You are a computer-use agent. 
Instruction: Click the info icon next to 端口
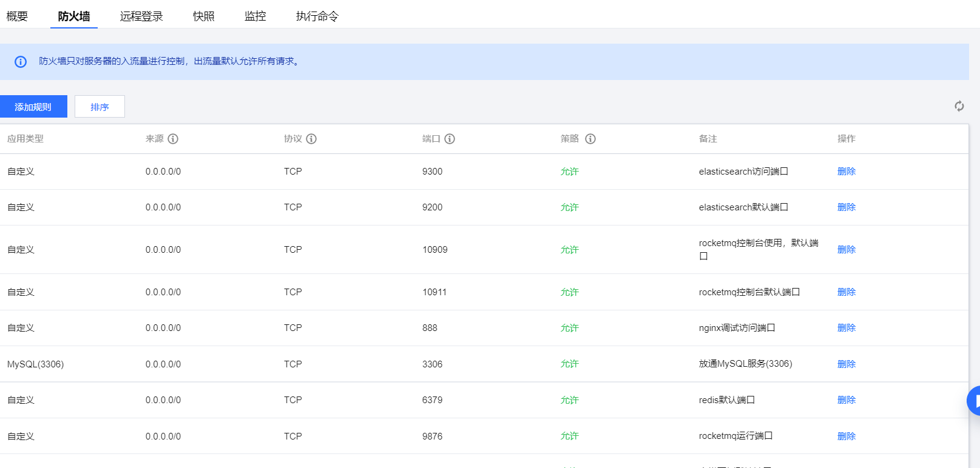tap(450, 139)
